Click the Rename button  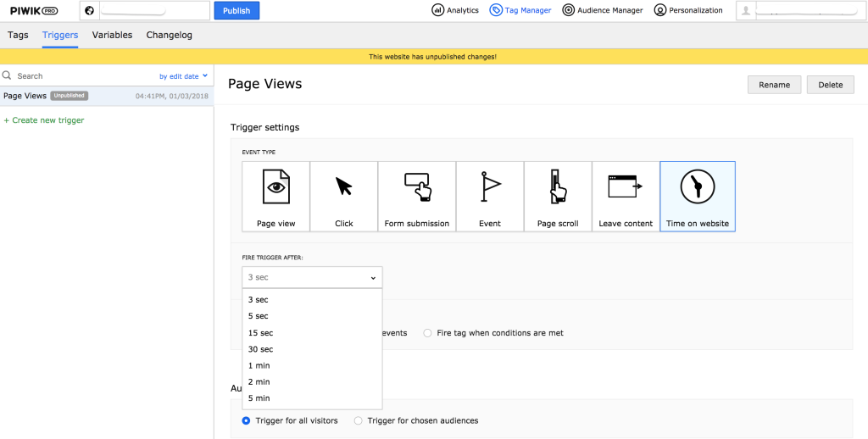pos(774,85)
